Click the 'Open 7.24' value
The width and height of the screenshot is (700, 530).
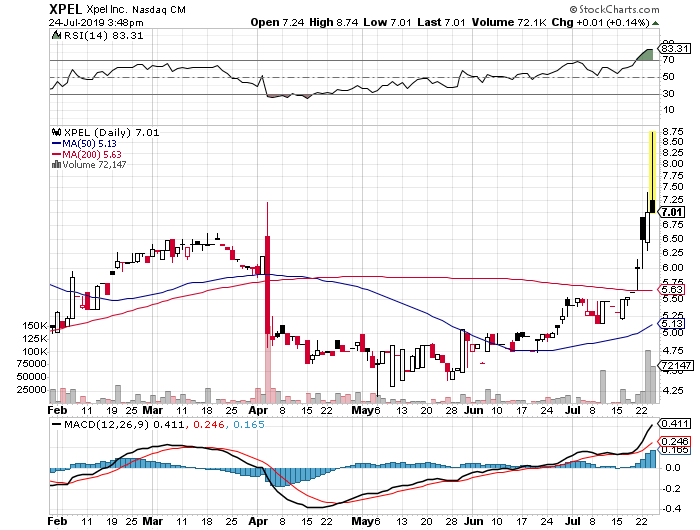pyautogui.click(x=277, y=22)
